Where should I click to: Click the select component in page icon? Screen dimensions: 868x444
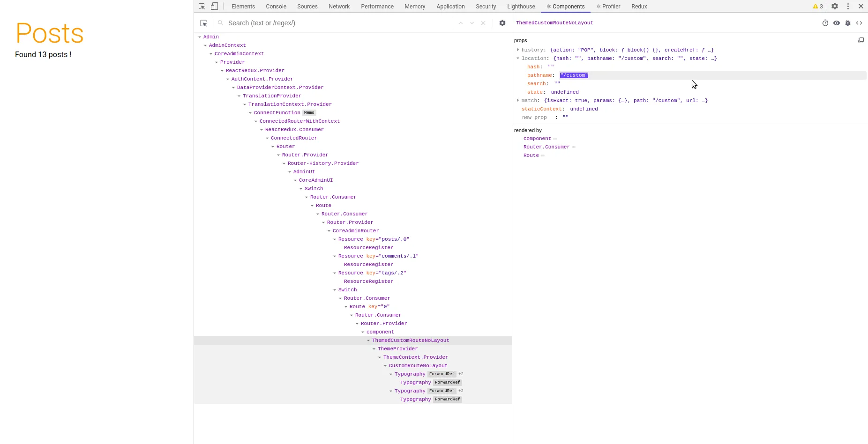click(203, 22)
